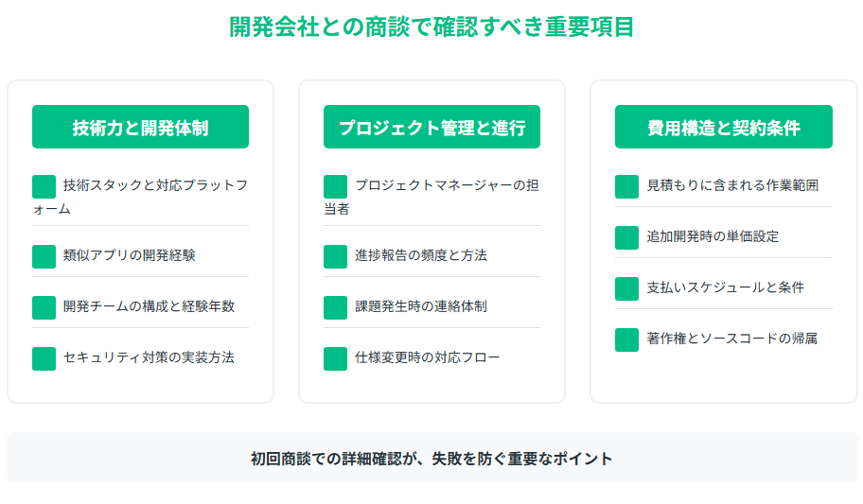
Task: Click the icon next to 仕様変更時の対応フロー
Action: coord(335,358)
